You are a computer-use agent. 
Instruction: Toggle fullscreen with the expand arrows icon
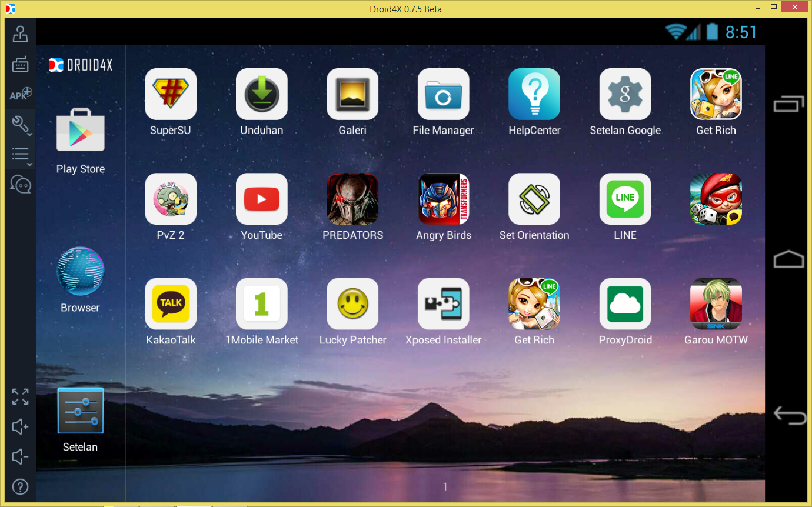(x=19, y=398)
